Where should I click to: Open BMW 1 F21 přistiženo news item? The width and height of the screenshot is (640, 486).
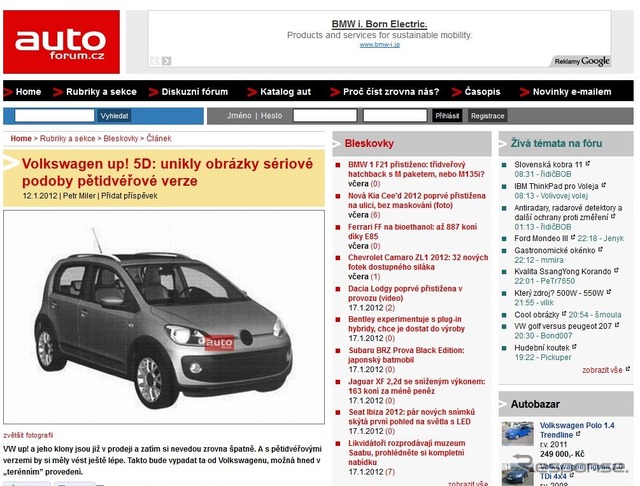tap(416, 169)
